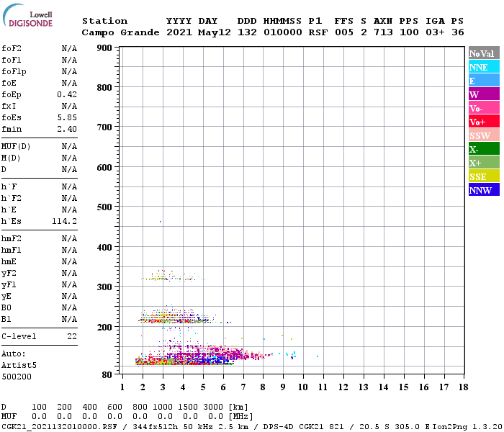Image resolution: width=504 pixels, height=432 pixels.
Task: Click the Ion2Png 1.3.20 footer text
Action: (x=467, y=427)
